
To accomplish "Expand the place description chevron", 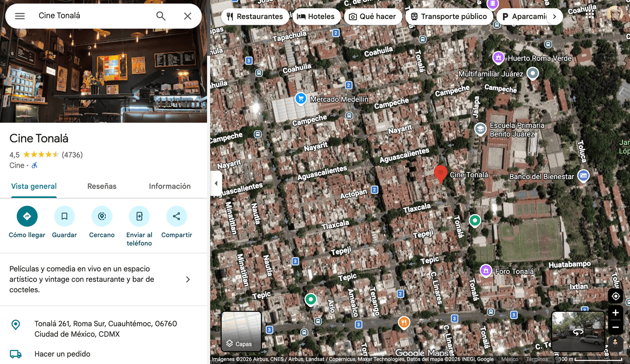I will click(188, 279).
